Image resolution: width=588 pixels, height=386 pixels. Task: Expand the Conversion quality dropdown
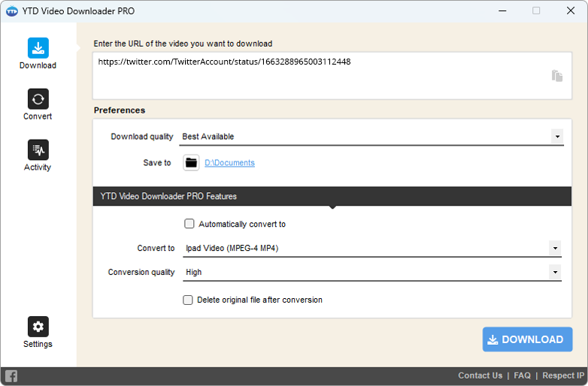[x=555, y=272]
